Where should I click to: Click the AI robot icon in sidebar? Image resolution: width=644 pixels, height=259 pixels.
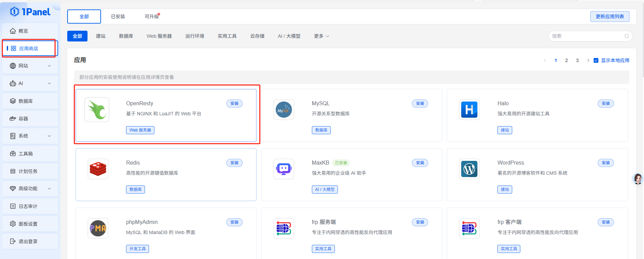click(13, 83)
